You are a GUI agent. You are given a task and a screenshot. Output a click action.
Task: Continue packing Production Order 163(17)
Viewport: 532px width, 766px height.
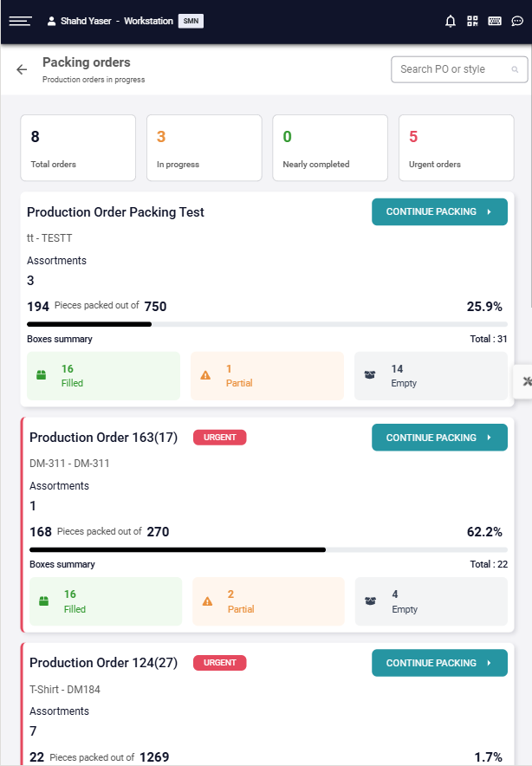439,438
